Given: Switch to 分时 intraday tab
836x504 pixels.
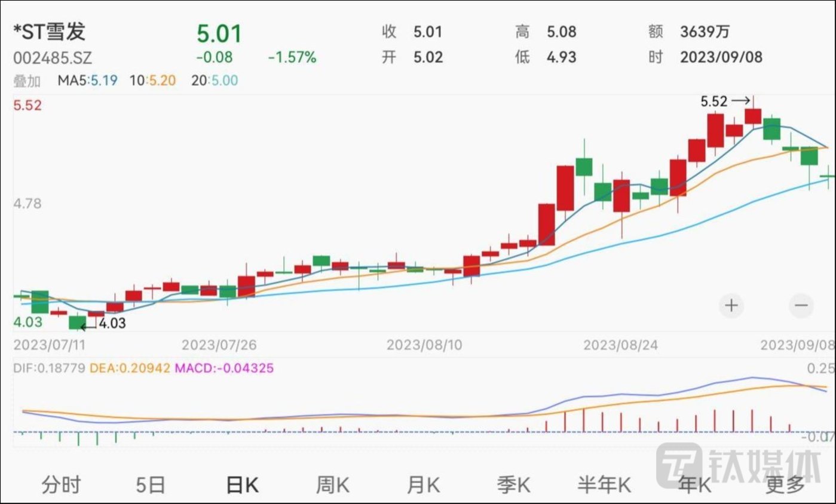Looking at the screenshot, I should tap(61, 485).
